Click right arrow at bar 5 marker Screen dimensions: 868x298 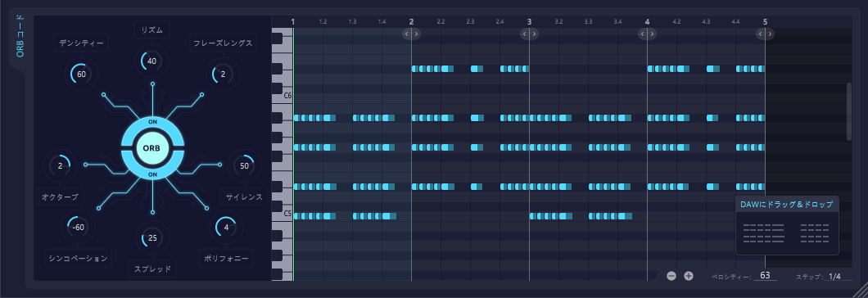(x=770, y=34)
